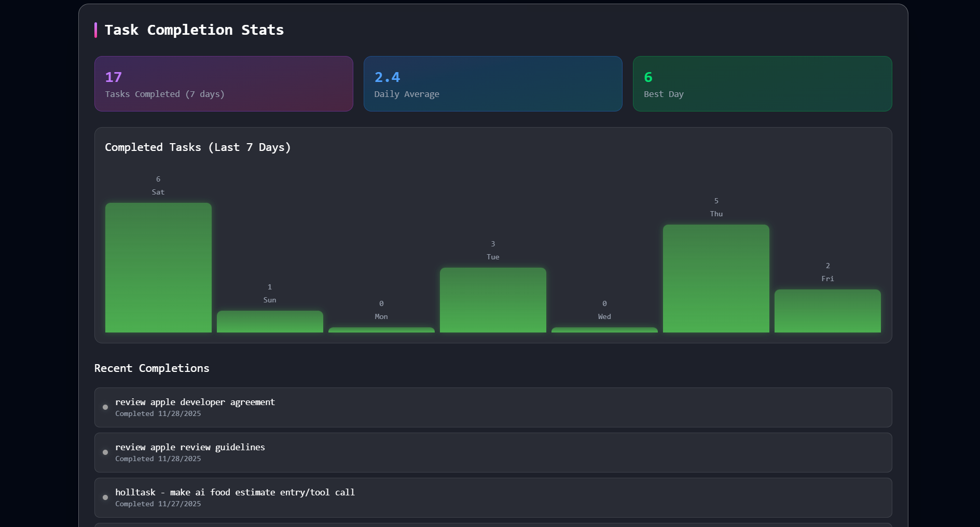This screenshot has height=527, width=980.
Task: Click the pink accent bar beside the title
Action: pos(96,30)
